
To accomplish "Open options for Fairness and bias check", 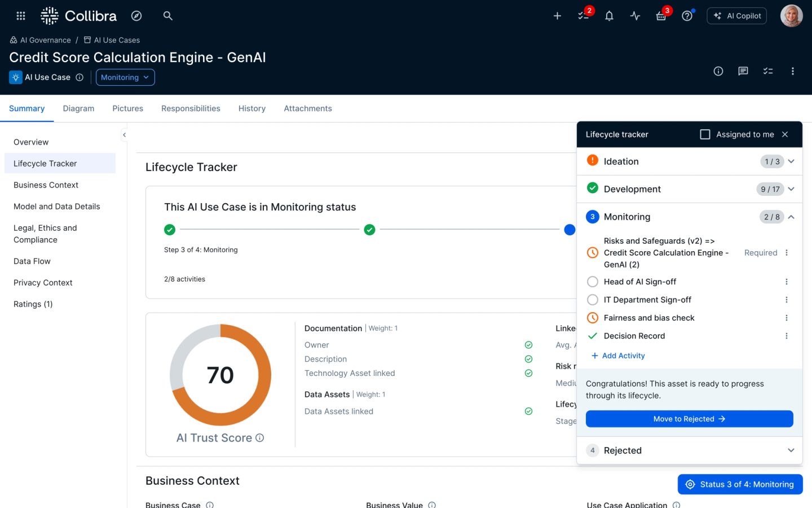I will (787, 318).
